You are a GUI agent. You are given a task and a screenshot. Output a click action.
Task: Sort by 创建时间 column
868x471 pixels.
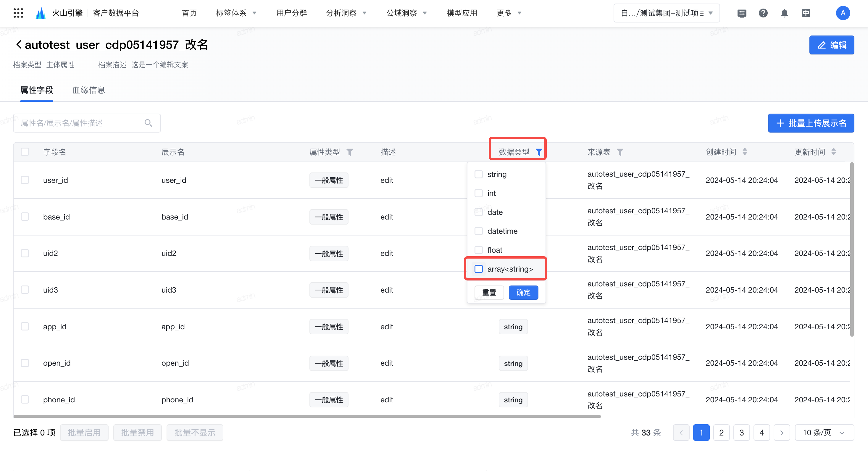745,151
